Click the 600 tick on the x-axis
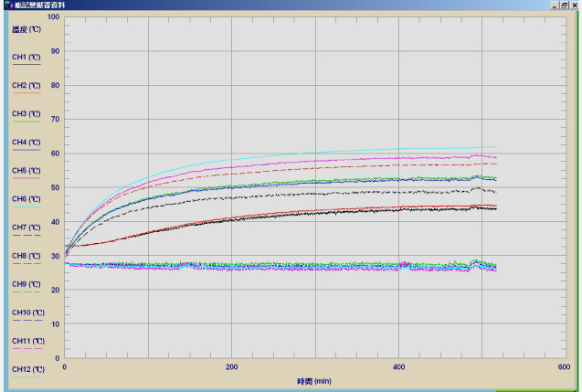 coord(563,367)
